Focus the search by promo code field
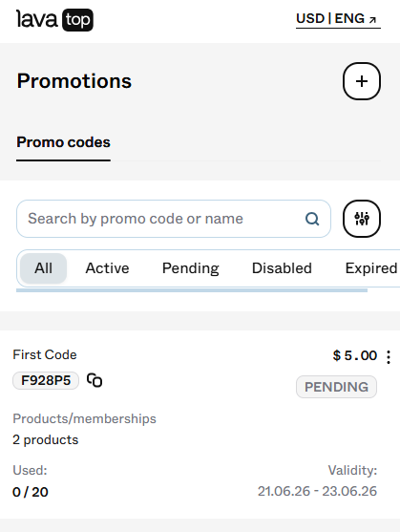Image resolution: width=400 pixels, height=532 pixels. tap(174, 219)
